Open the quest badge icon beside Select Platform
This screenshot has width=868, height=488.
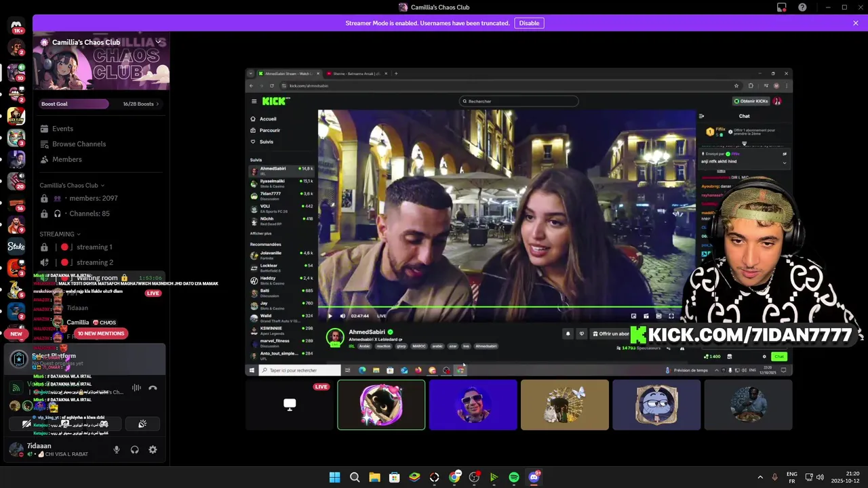[x=19, y=359]
